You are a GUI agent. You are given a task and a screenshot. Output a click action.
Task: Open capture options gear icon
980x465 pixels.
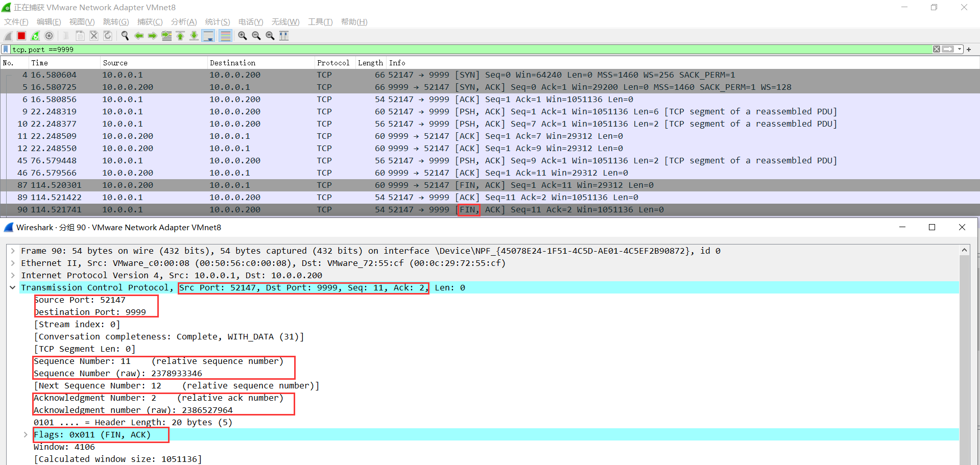[49, 36]
